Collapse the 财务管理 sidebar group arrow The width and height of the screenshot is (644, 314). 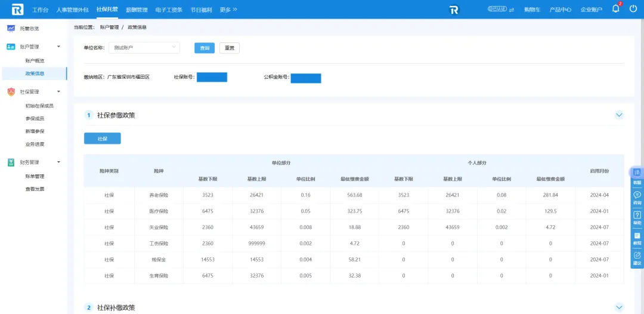58,162
